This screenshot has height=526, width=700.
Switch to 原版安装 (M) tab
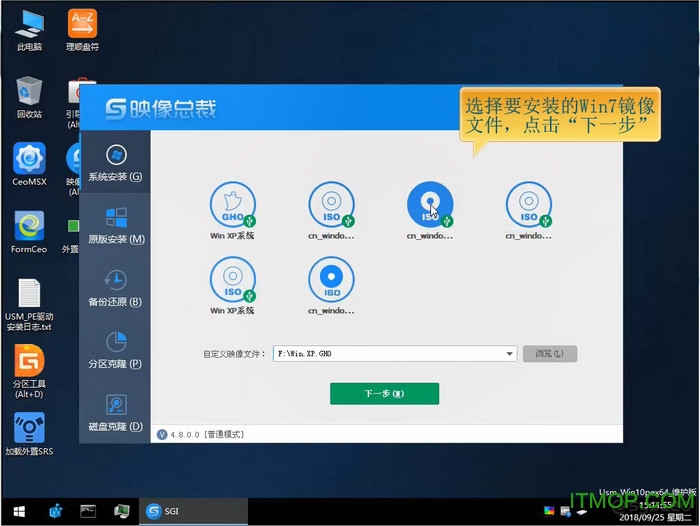coord(115,225)
